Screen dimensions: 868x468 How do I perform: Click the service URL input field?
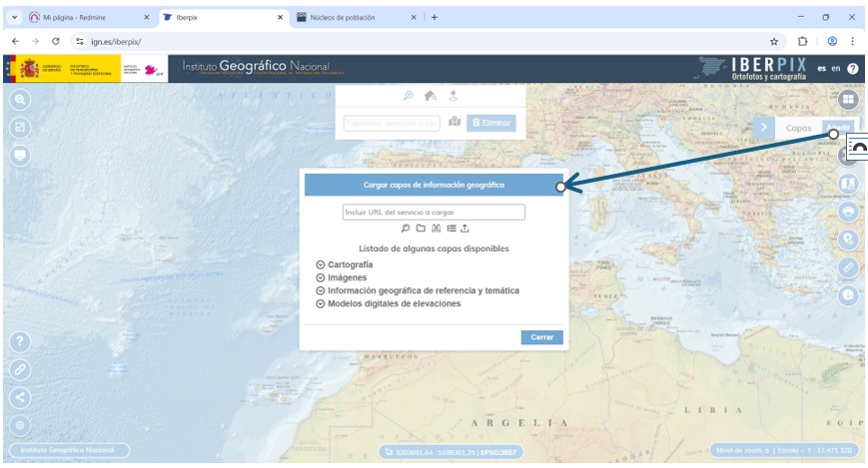pos(434,212)
